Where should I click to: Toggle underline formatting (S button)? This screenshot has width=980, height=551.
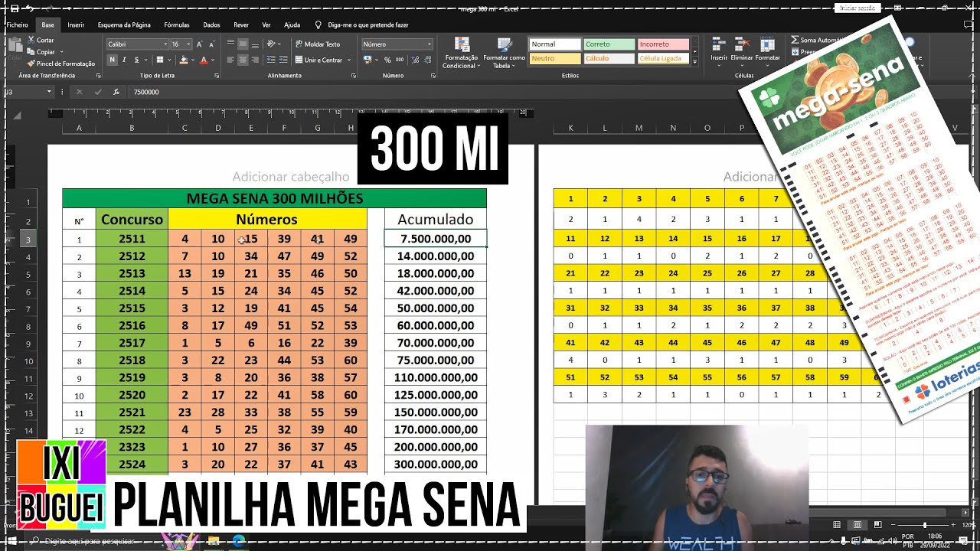pos(137,60)
